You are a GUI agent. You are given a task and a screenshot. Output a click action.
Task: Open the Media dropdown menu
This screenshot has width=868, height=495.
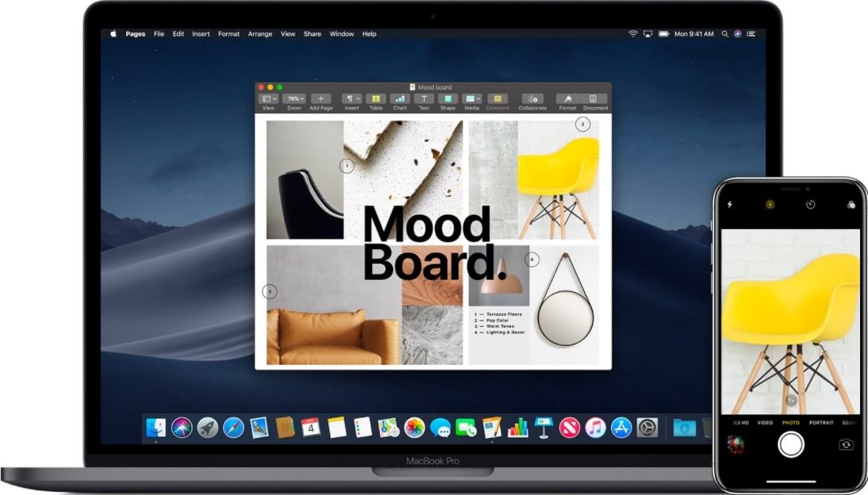[x=472, y=99]
